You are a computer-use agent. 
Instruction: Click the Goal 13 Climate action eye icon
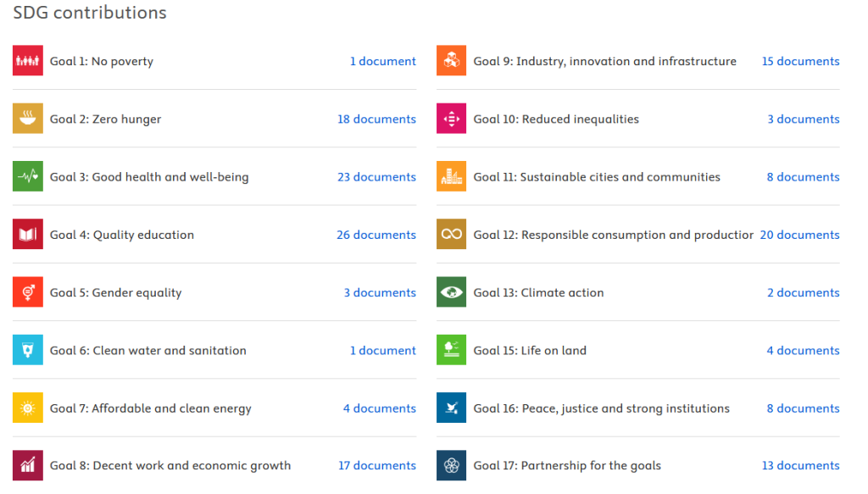[452, 291]
